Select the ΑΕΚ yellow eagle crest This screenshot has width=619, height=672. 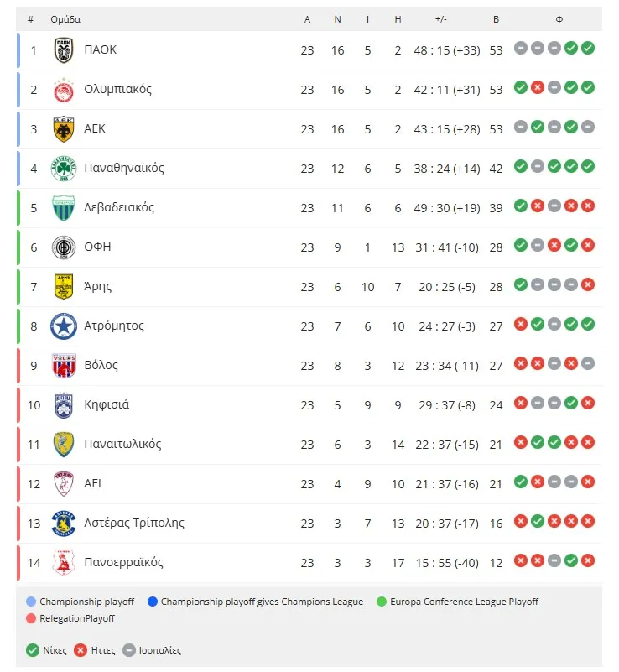click(64, 129)
